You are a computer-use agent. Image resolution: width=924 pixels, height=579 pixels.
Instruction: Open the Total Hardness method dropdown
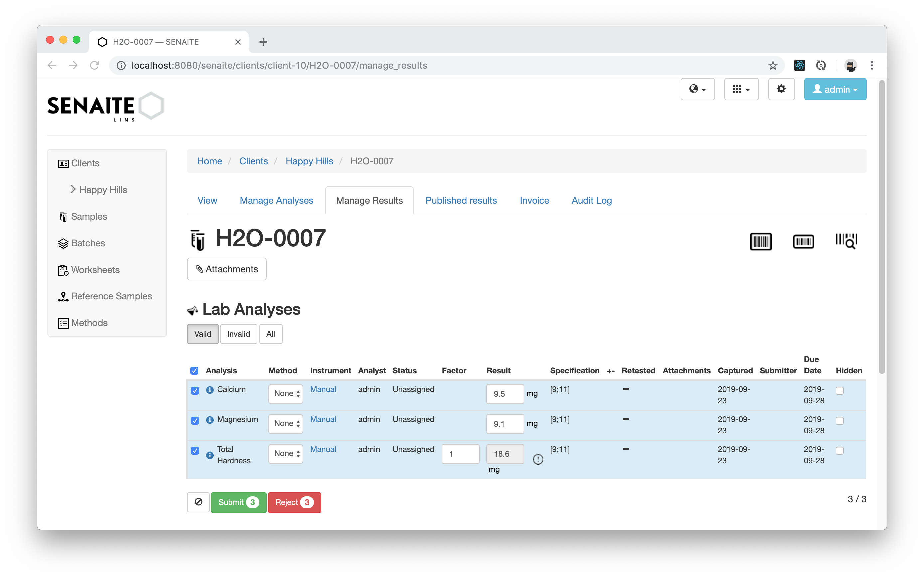point(285,454)
